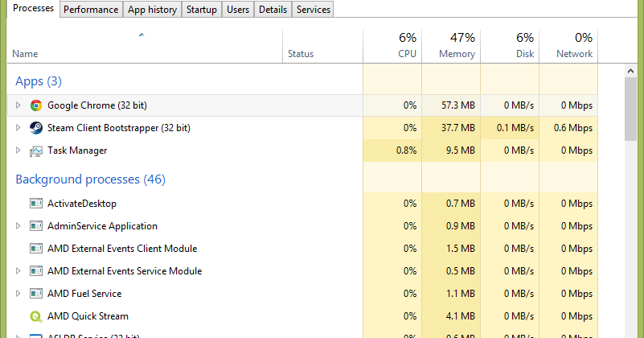Click the AMD External Events Client Module icon
Screen dimensions: 644x338
click(35, 249)
